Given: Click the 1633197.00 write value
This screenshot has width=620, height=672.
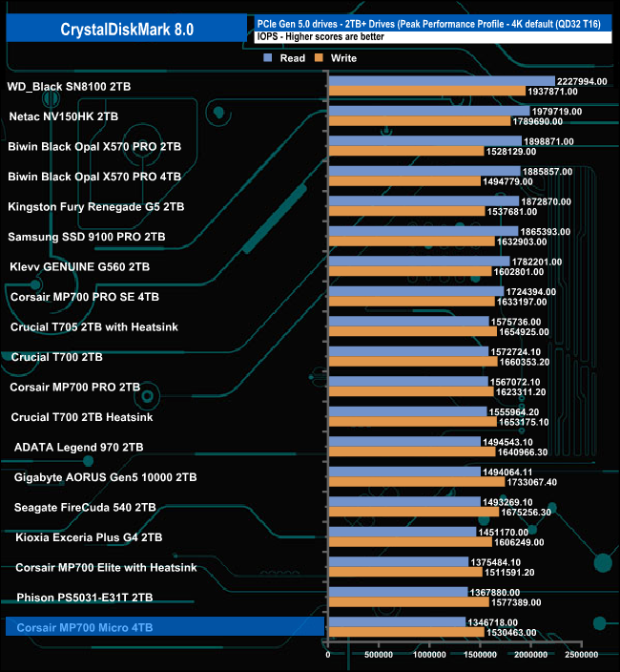Looking at the screenshot, I should (522, 302).
